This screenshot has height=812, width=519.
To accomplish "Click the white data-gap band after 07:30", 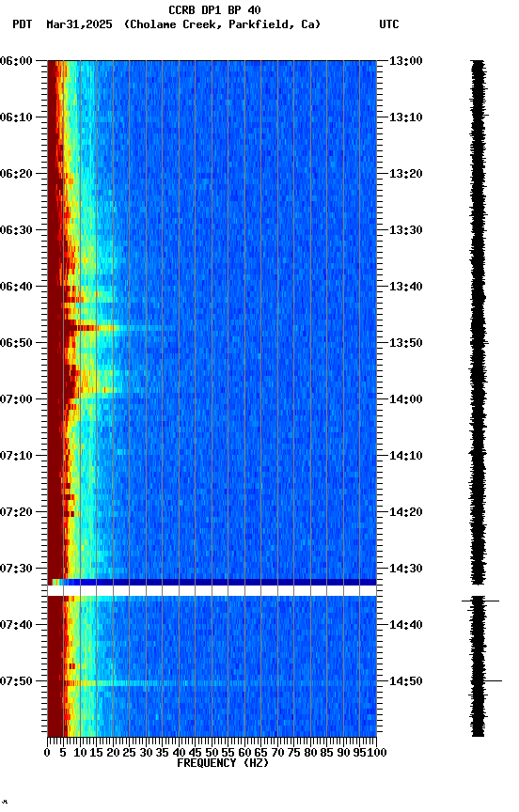I will pos(212,591).
